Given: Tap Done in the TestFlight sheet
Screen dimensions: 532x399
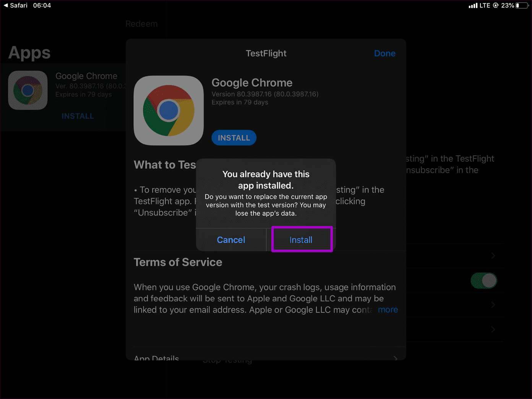Looking at the screenshot, I should [384, 53].
